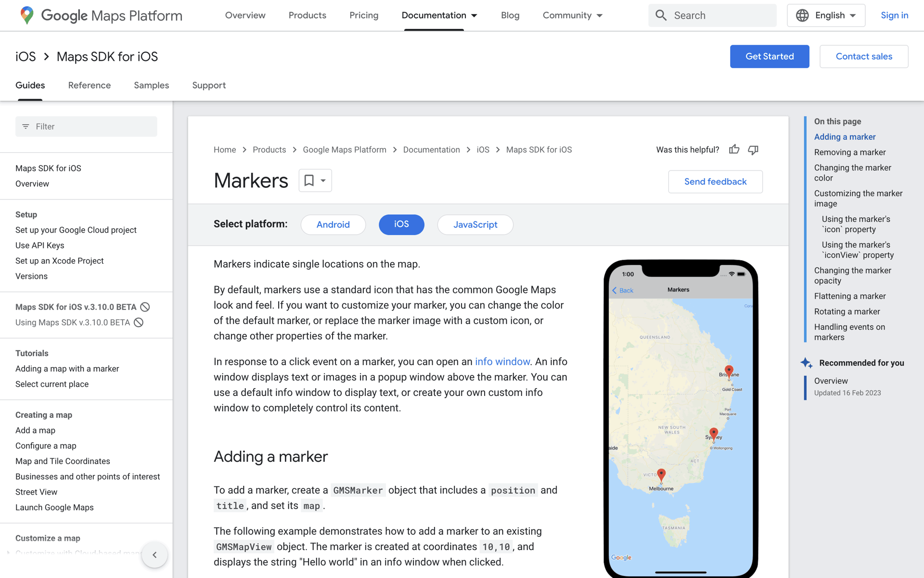The height and width of the screenshot is (578, 924).
Task: Click the Sign in link
Action: tap(894, 15)
